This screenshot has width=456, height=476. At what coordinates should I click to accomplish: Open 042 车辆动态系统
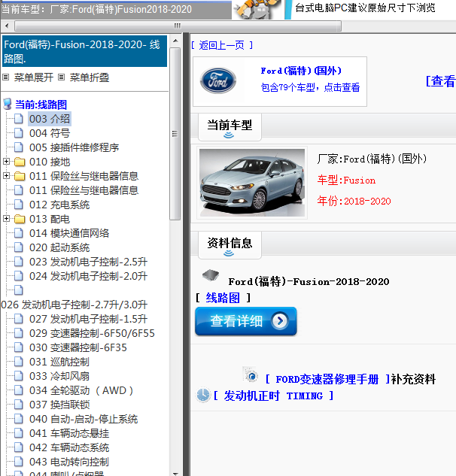pyautogui.click(x=69, y=447)
